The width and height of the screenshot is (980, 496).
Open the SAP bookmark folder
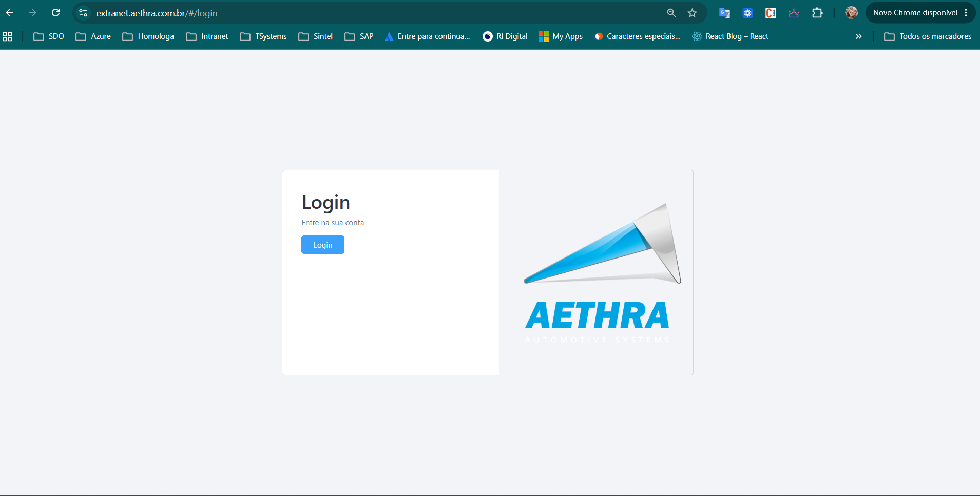tap(359, 36)
